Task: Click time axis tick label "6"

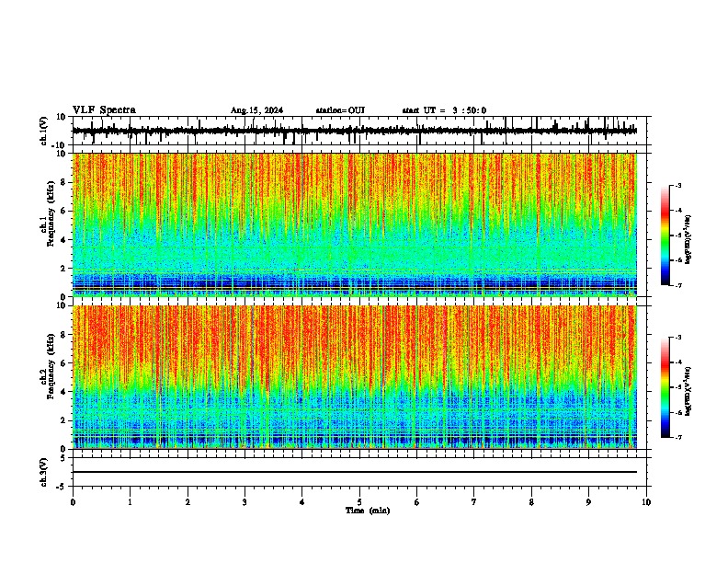Action: pyautogui.click(x=417, y=502)
